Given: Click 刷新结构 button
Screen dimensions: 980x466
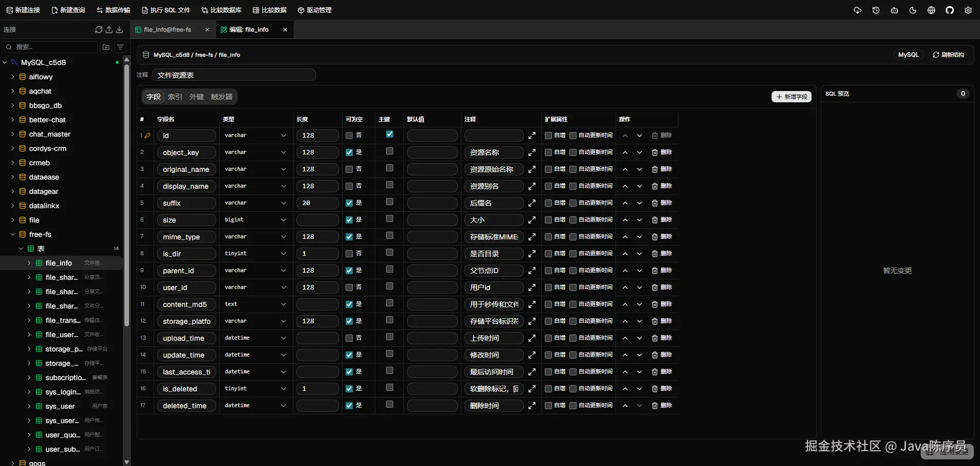Looking at the screenshot, I should click(948, 55).
